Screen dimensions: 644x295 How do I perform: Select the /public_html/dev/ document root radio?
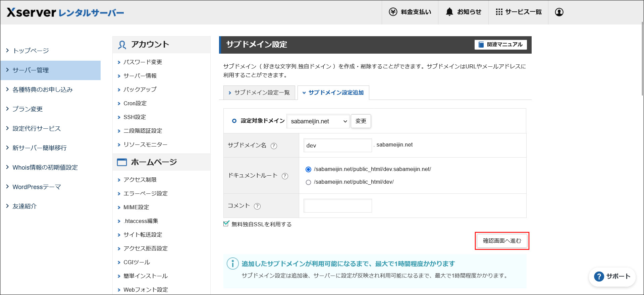coord(308,182)
